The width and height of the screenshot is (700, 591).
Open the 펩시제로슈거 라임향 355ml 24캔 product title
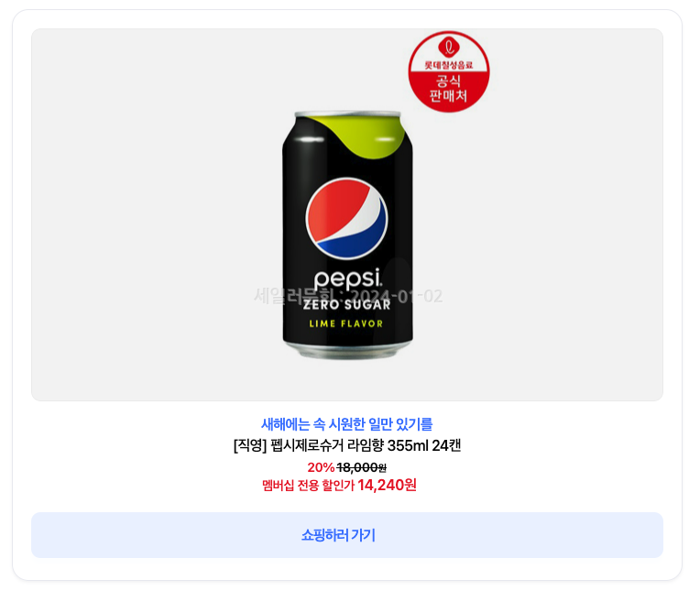[347, 445]
